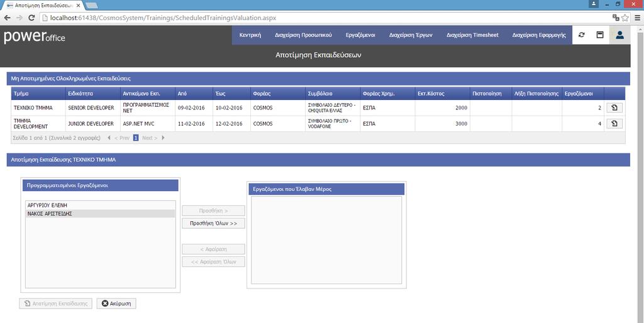Click the SENIOR DEVELOPER cell
The image size is (644, 323).
(x=93, y=108)
